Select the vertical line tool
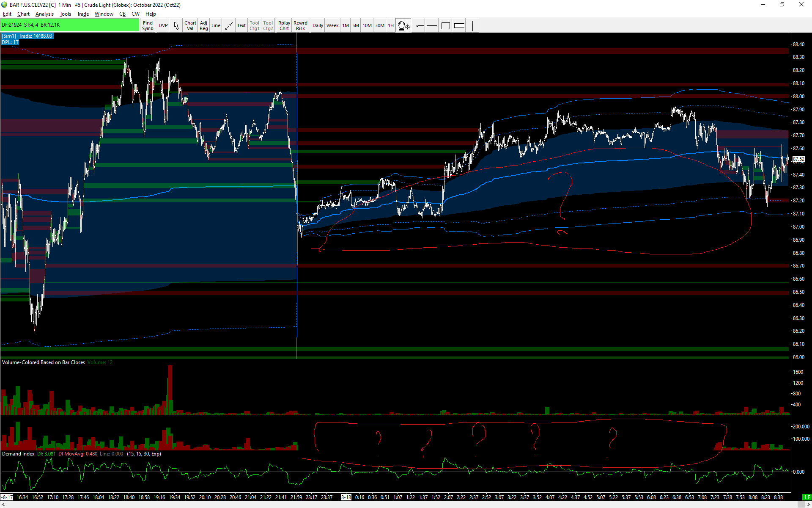 tap(473, 26)
